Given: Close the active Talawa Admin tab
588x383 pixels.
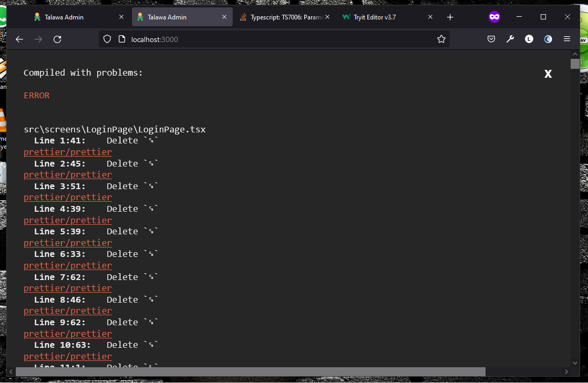Looking at the screenshot, I should tap(224, 17).
